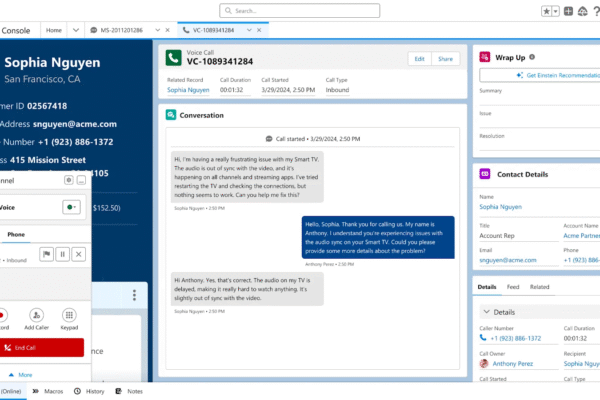Image resolution: width=600 pixels, height=400 pixels.
Task: Click the Edit button on voice call
Action: tap(419, 59)
